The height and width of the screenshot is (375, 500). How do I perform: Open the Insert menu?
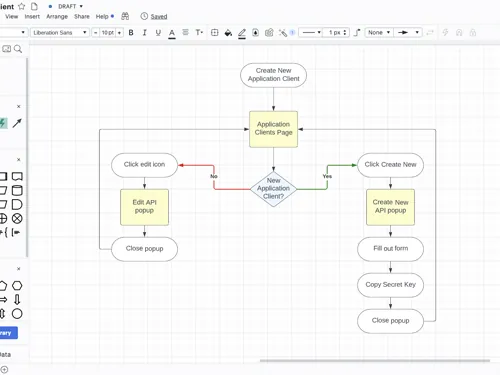[32, 16]
